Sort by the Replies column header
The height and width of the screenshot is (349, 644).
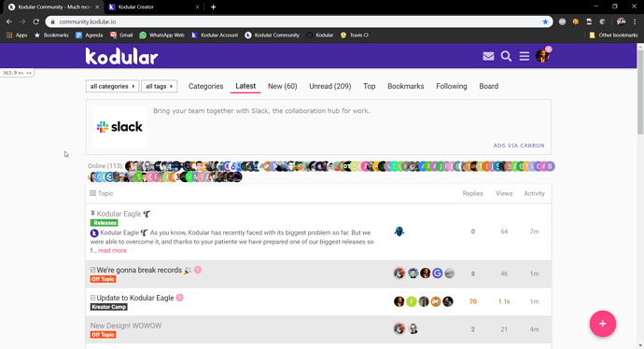[x=472, y=193]
